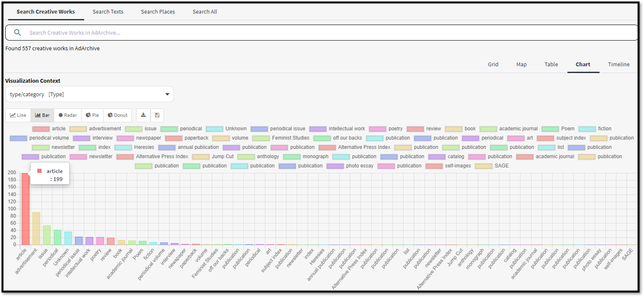The width and height of the screenshot is (644, 297).
Task: Open the Visualization Context dropdown
Action: (89, 94)
